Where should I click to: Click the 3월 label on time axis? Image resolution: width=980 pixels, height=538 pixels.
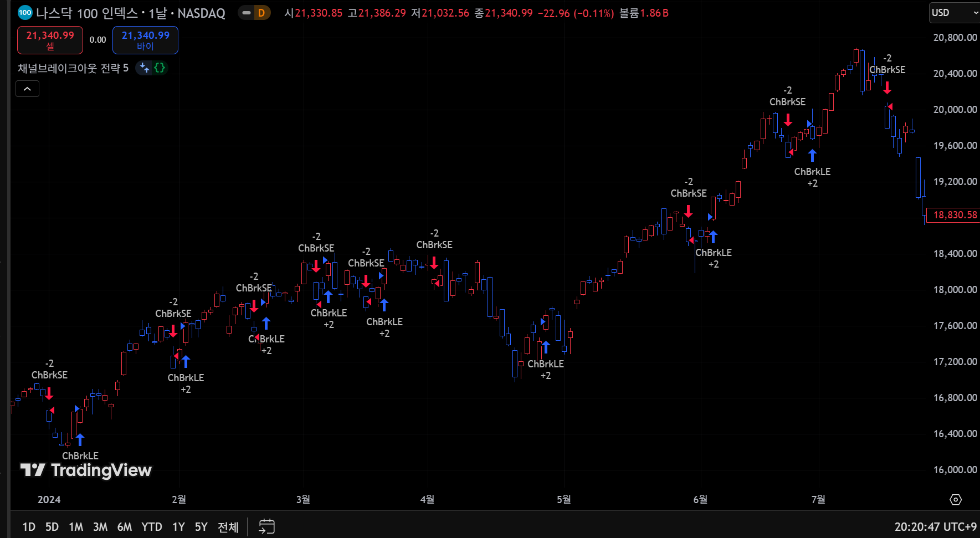303,500
